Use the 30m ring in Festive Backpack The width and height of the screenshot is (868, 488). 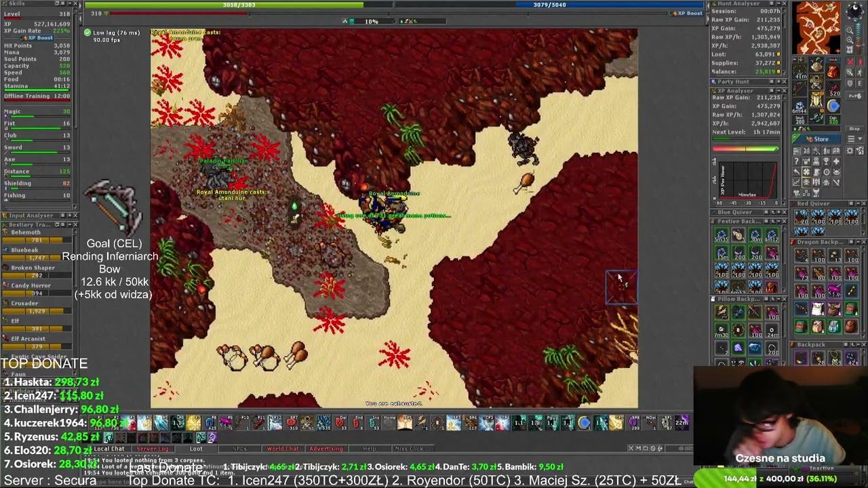click(755, 235)
